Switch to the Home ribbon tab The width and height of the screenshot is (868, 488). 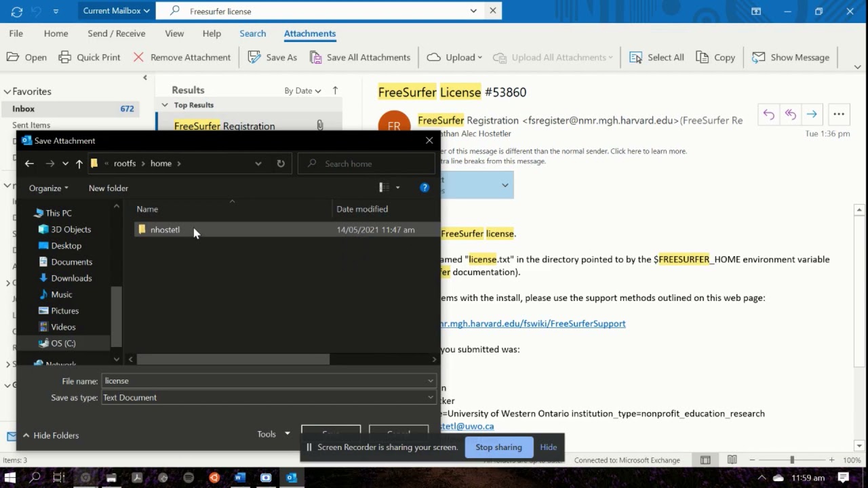point(56,33)
